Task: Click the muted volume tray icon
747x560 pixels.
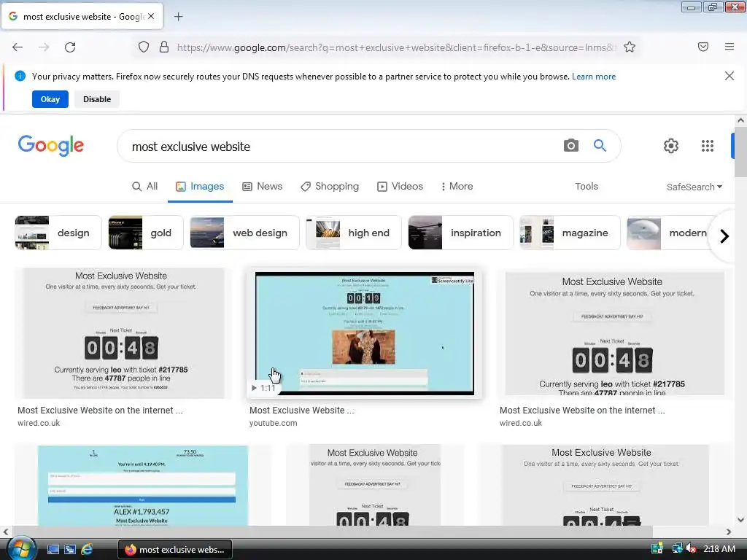Action: pos(691,548)
